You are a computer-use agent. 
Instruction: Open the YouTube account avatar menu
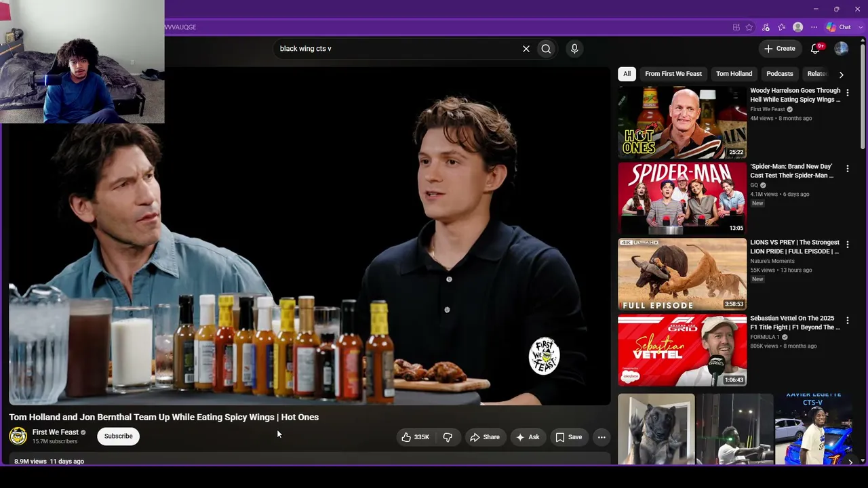[x=842, y=49]
